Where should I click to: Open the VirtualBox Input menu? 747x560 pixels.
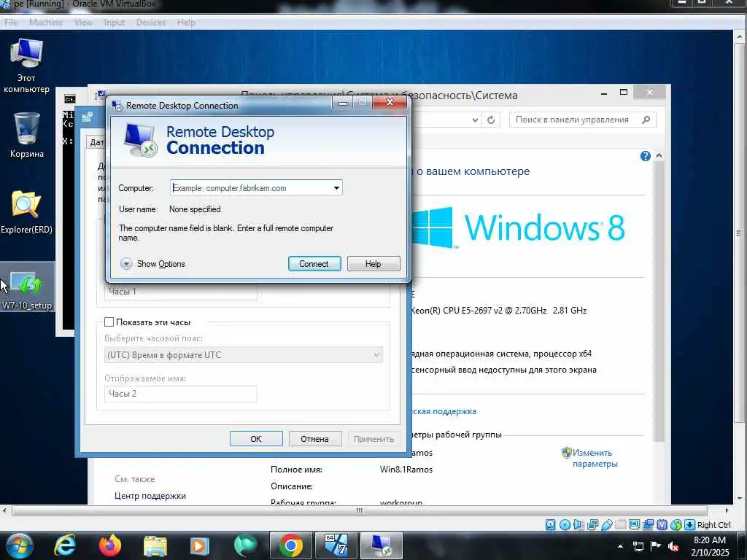(x=115, y=23)
